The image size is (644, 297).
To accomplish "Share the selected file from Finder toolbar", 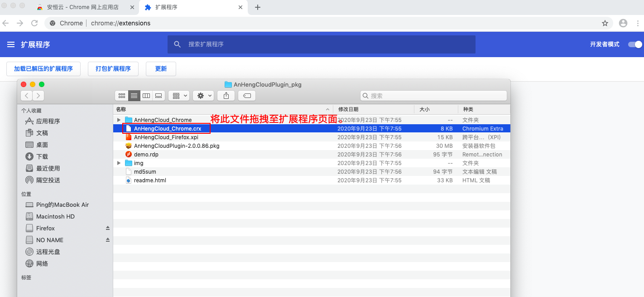I will coord(226,96).
